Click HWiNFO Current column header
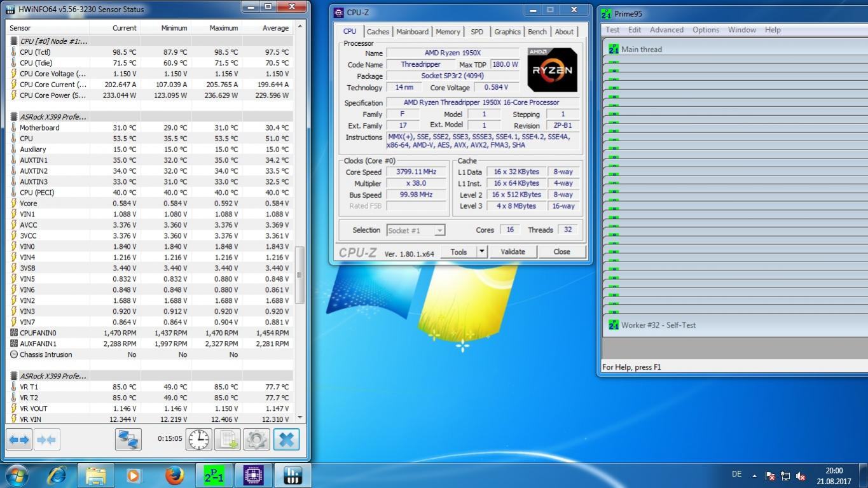The height and width of the screenshot is (488, 868). pos(114,28)
